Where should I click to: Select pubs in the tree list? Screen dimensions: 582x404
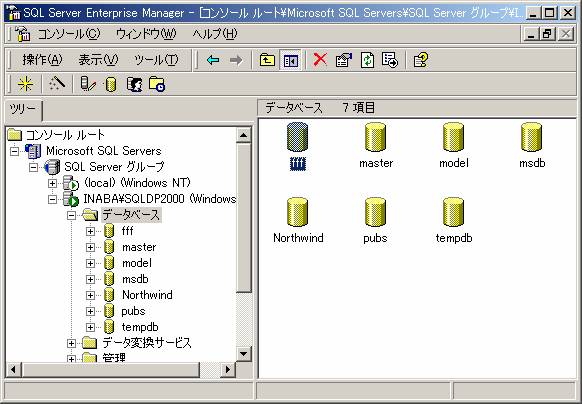pos(133,311)
